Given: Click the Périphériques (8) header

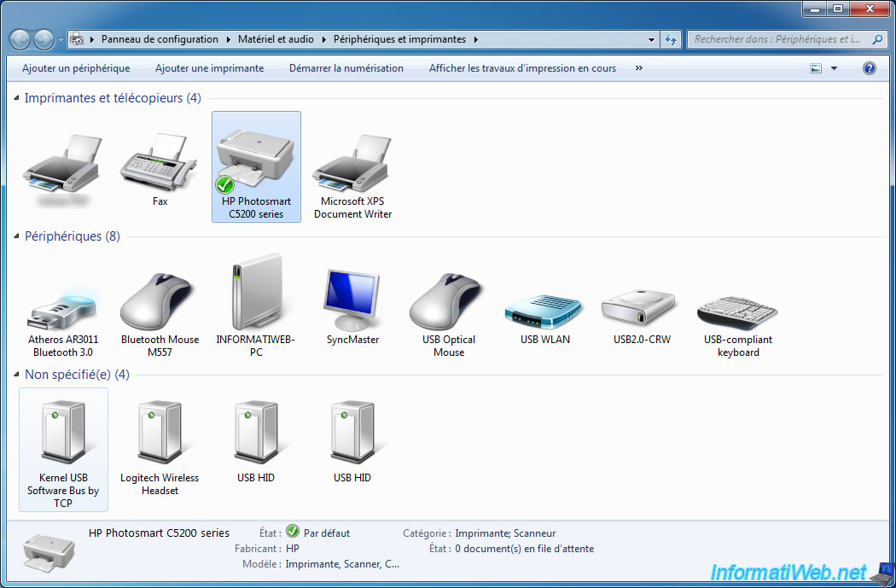Looking at the screenshot, I should [72, 236].
